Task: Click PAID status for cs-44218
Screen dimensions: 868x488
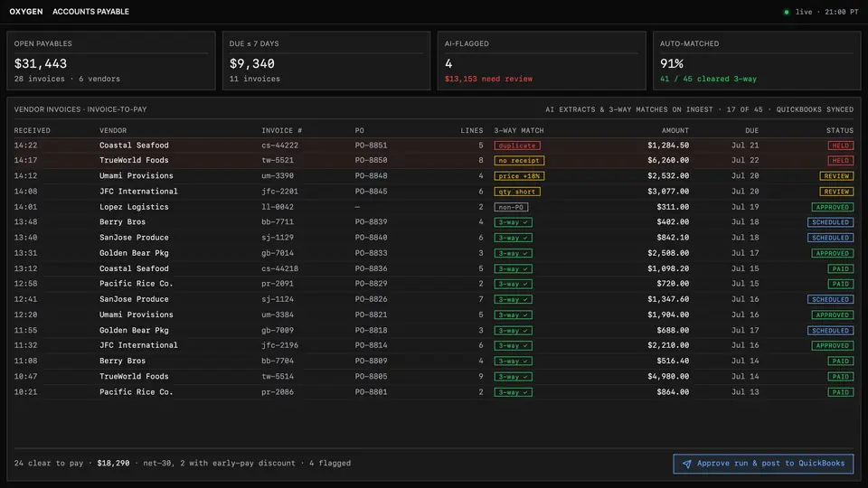Action: pos(840,268)
